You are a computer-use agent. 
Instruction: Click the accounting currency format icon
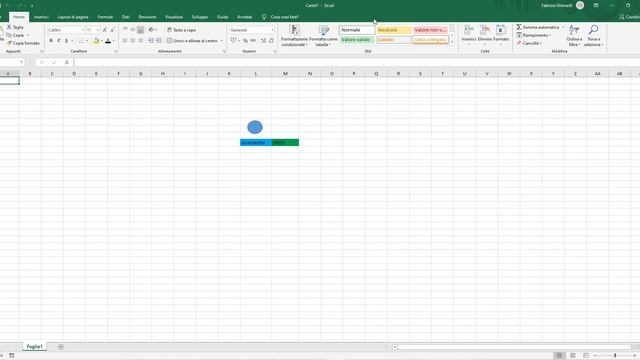233,40
